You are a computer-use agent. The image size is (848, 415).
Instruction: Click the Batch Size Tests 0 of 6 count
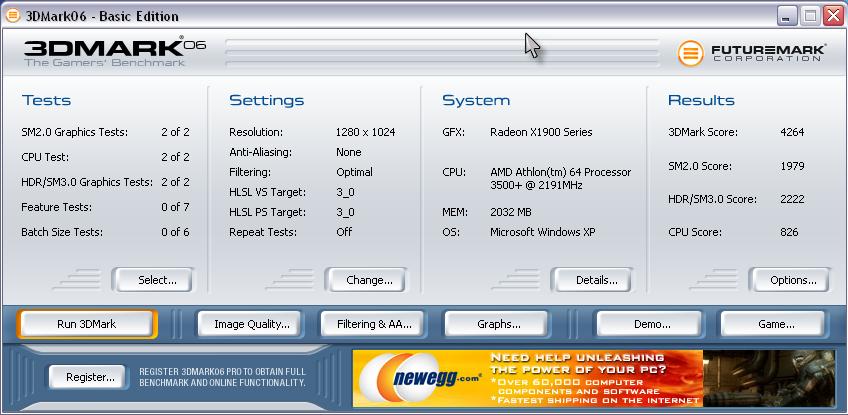click(175, 232)
